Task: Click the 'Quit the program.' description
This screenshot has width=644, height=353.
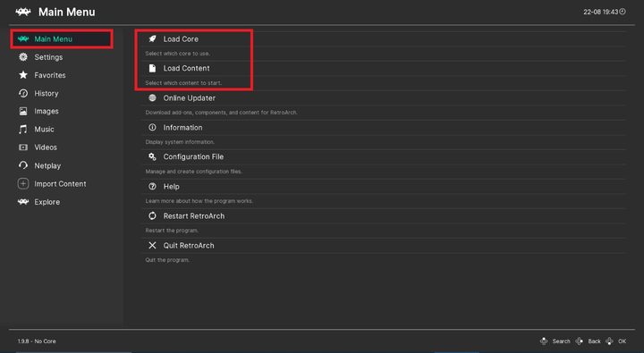Action: 167,260
